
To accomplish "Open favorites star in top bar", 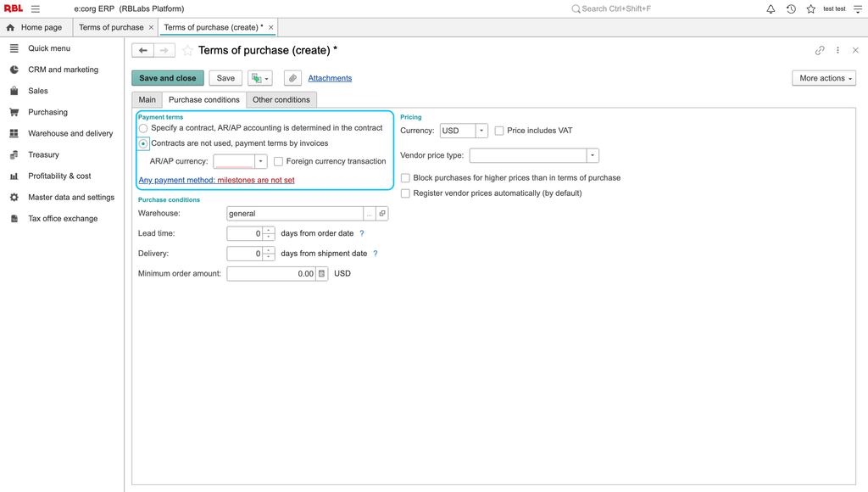I will point(811,8).
